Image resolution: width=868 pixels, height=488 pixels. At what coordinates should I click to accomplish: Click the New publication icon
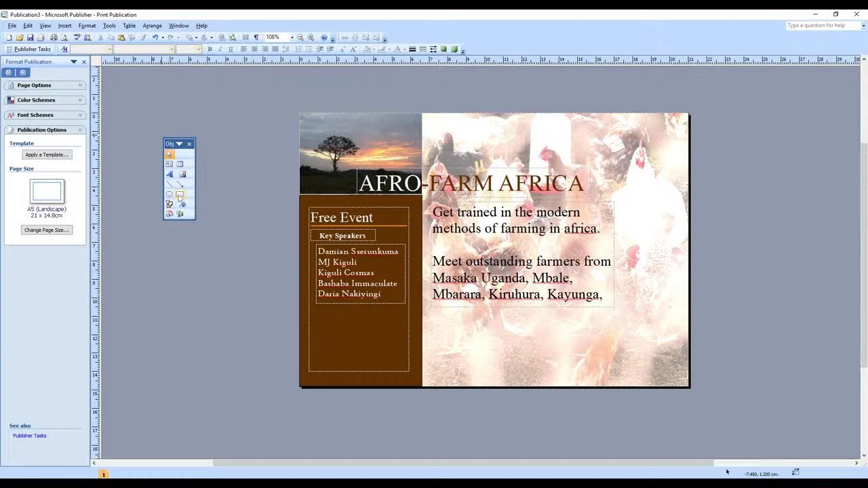coord(9,37)
